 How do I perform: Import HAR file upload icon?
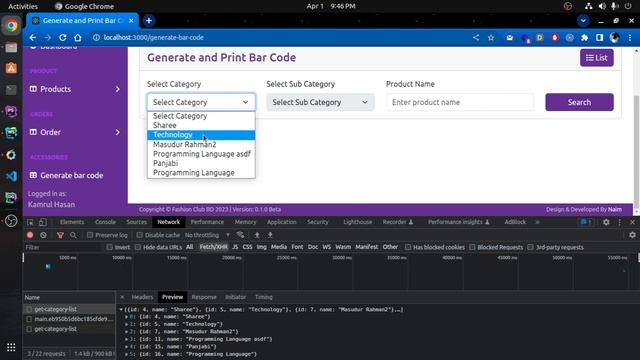tap(257, 235)
